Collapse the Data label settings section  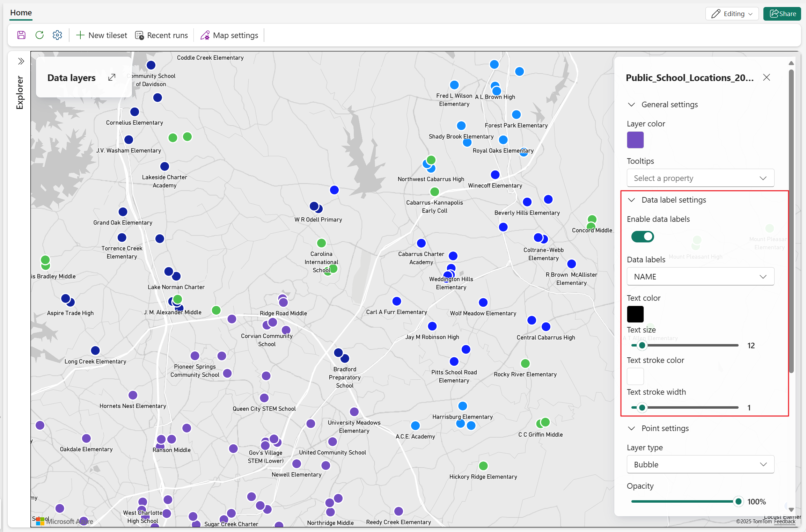(x=631, y=200)
